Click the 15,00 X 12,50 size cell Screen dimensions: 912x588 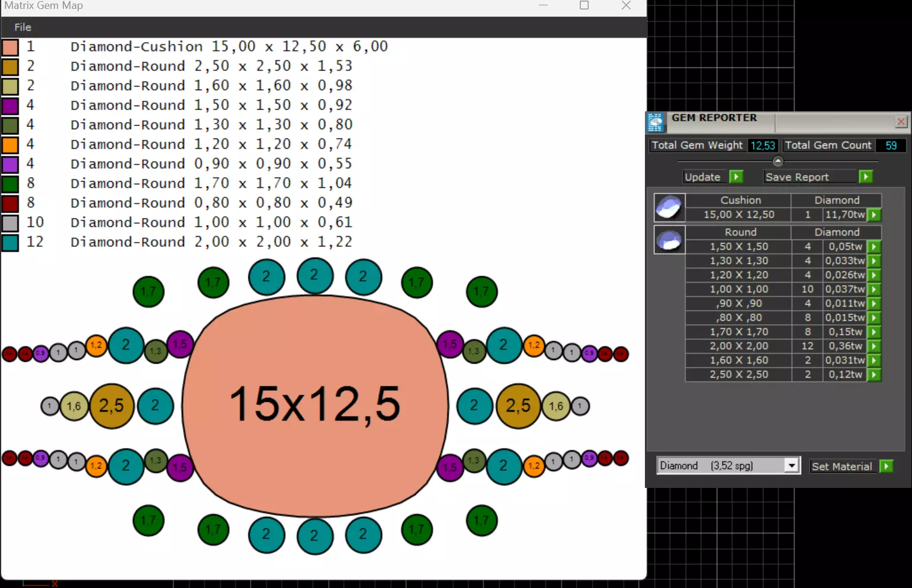tap(738, 215)
